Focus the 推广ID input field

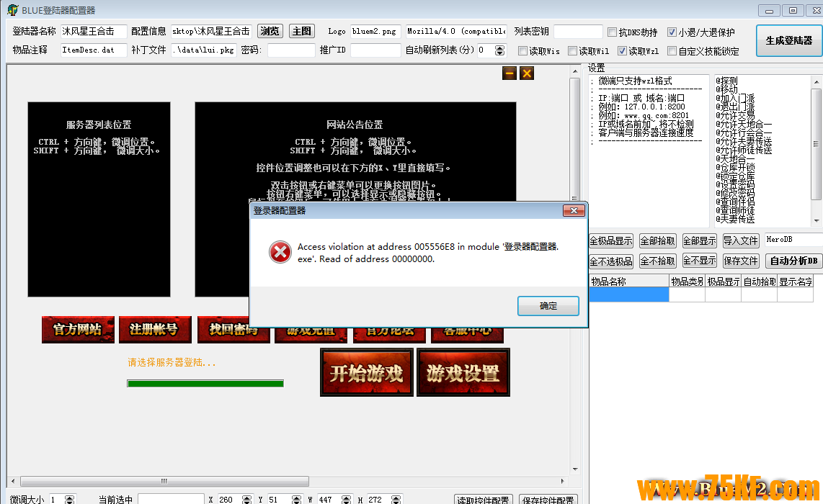(375, 50)
